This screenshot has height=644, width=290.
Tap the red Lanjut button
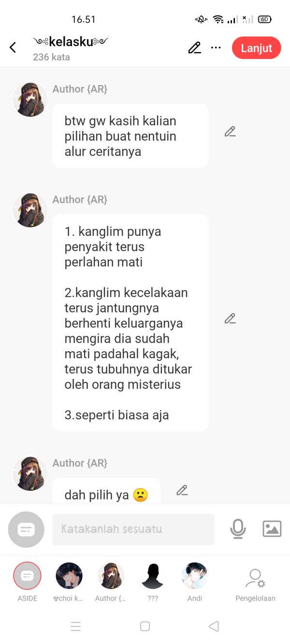click(x=256, y=48)
